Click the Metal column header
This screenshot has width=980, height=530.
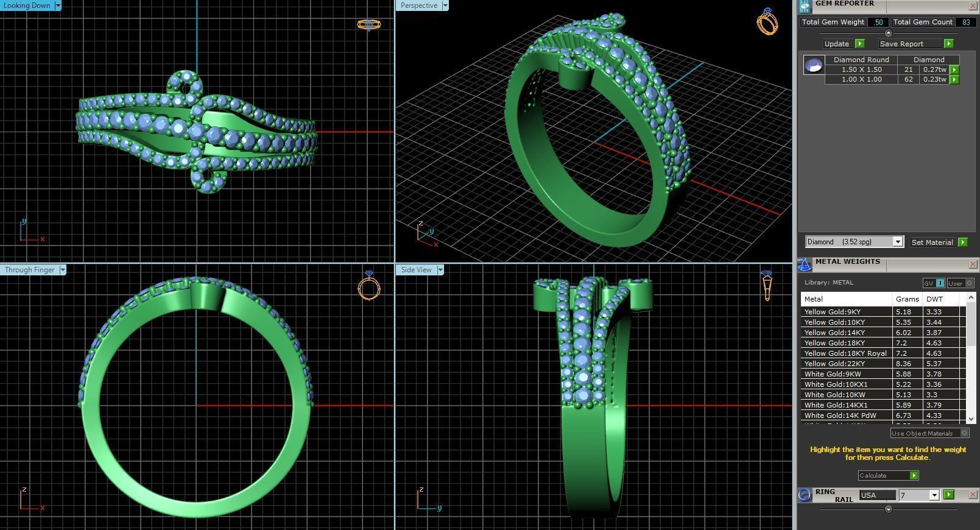point(847,299)
